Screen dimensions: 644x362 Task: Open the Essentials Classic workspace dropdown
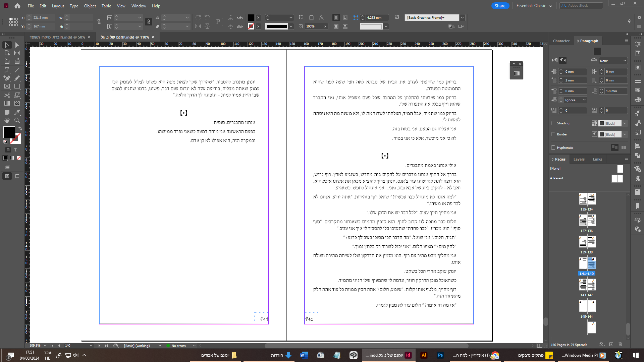[x=534, y=6]
